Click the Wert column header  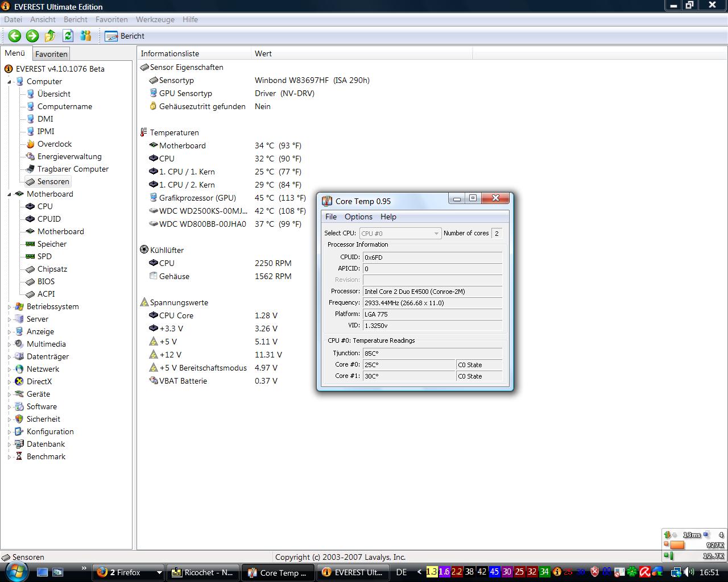point(361,53)
